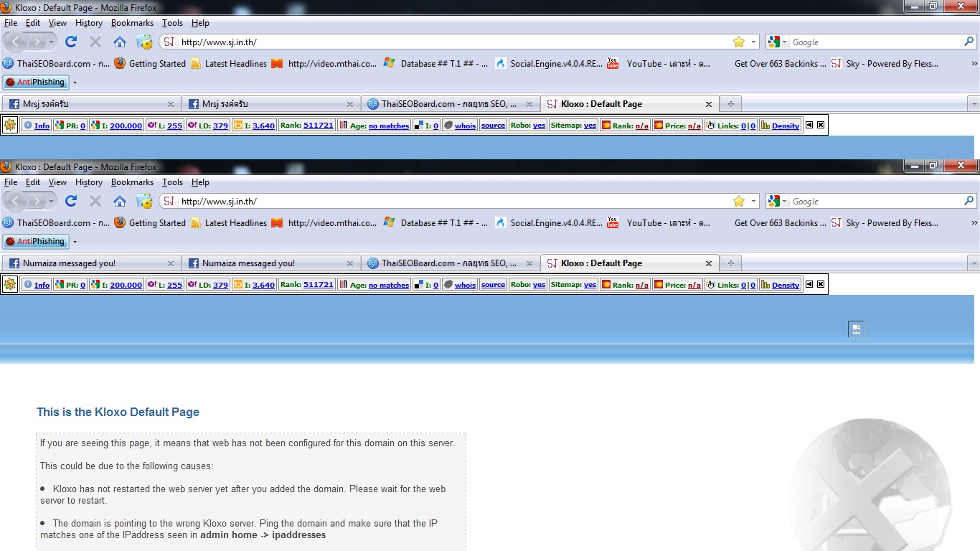Viewport: 980px width, 551px height.
Task: Open the YouTube bookmark in the lower window
Action: [659, 223]
